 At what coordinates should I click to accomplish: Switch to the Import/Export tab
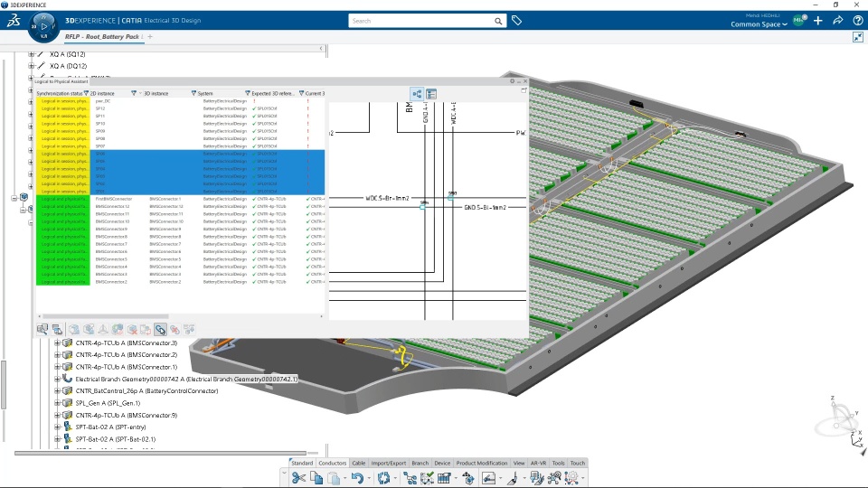click(x=389, y=463)
